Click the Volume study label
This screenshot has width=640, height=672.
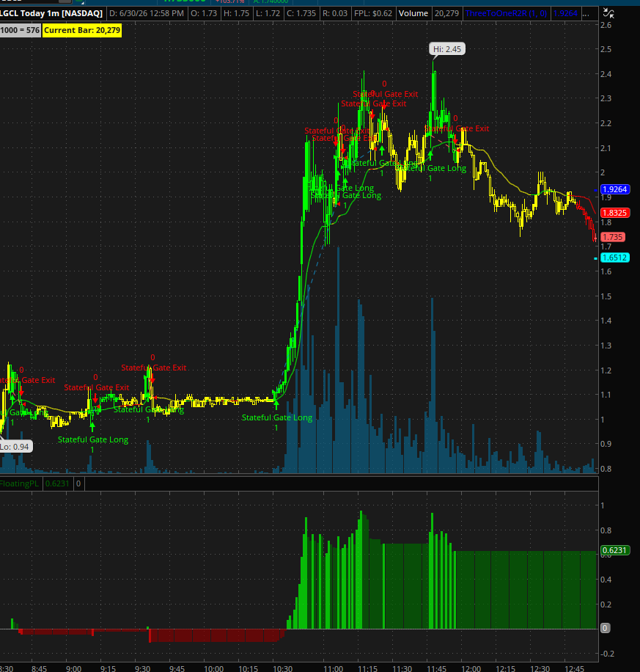click(x=413, y=13)
